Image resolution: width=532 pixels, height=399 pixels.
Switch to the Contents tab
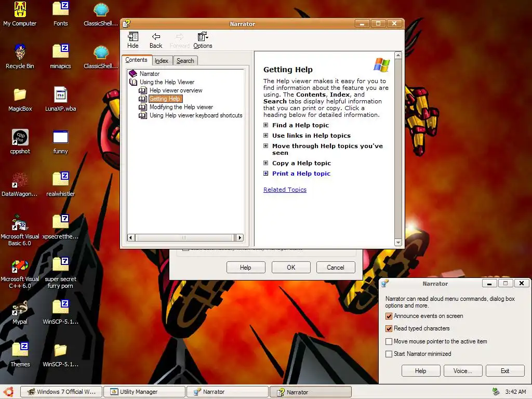(137, 60)
